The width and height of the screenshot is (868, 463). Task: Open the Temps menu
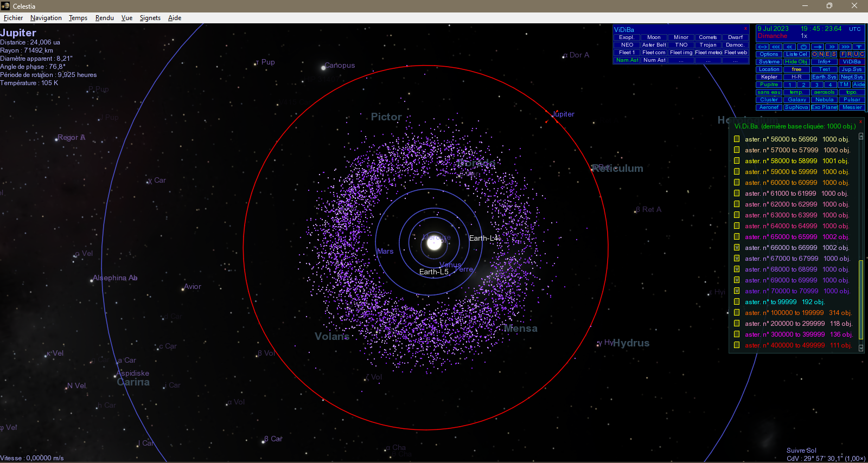coord(78,18)
